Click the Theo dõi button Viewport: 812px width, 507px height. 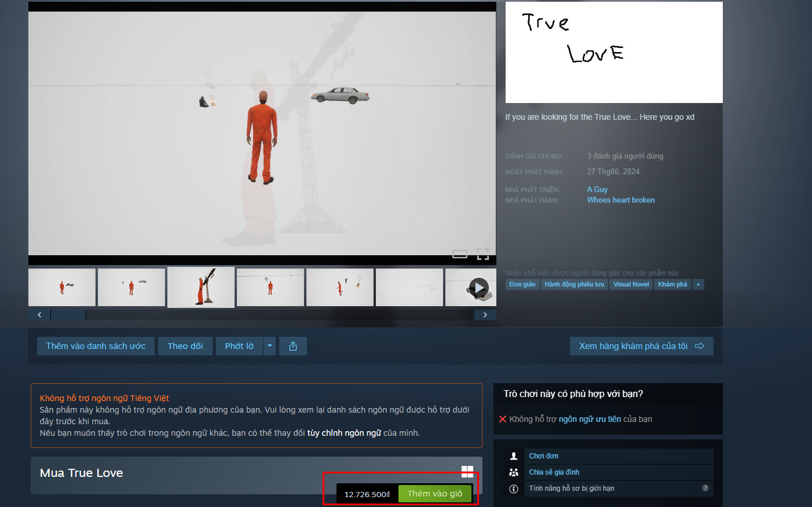[185, 346]
